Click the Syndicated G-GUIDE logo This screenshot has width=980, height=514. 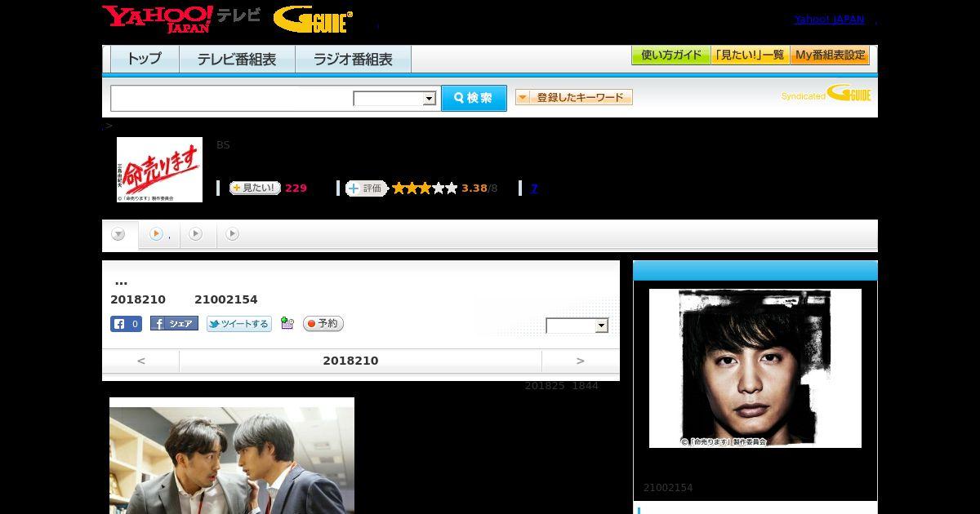826,93
